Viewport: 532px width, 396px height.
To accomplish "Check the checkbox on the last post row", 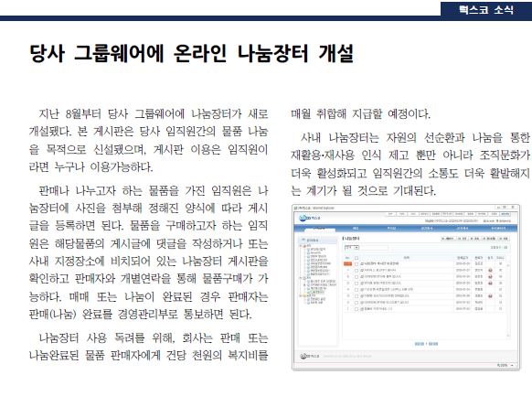I will coord(356,309).
